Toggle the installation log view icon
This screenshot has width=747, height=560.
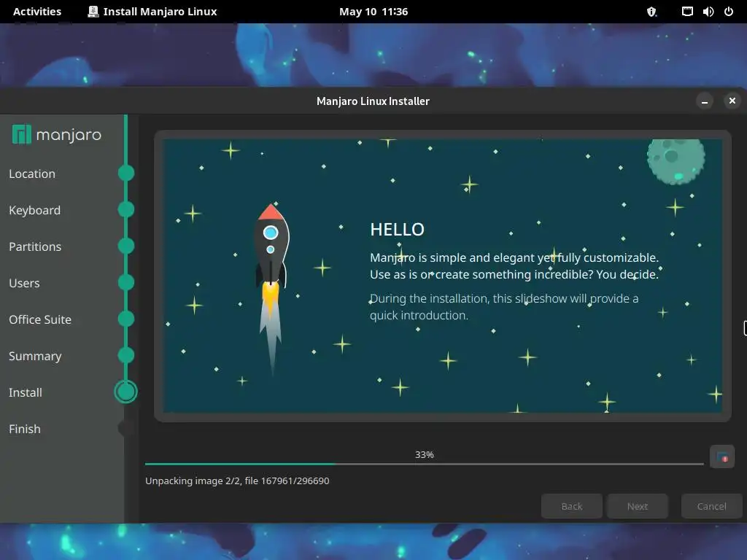coord(721,457)
